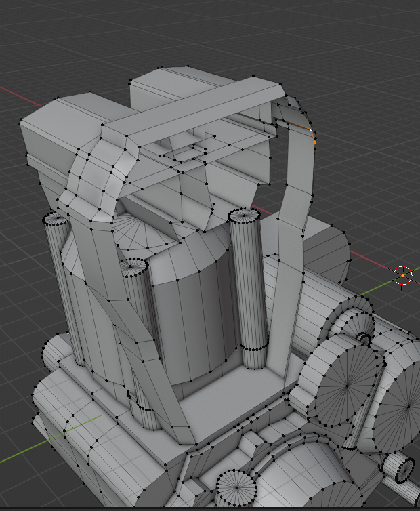
Task: Select the center vertex of the small front cylinder's cap
Action: click(131, 267)
